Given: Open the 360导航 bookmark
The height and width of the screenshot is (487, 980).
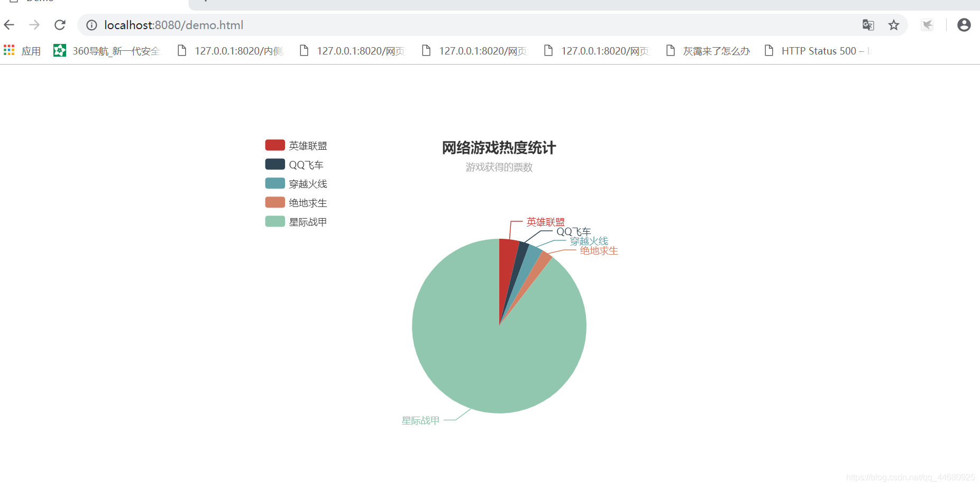Looking at the screenshot, I should [107, 51].
